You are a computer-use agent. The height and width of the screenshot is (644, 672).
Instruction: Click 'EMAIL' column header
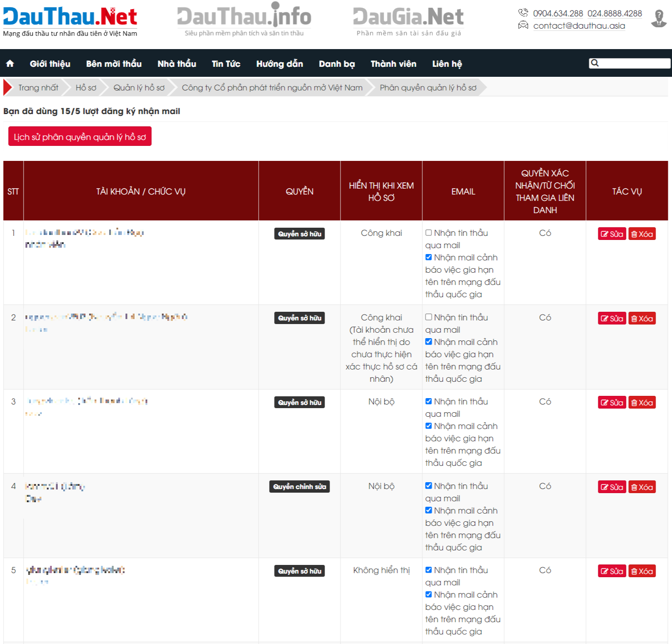click(463, 191)
